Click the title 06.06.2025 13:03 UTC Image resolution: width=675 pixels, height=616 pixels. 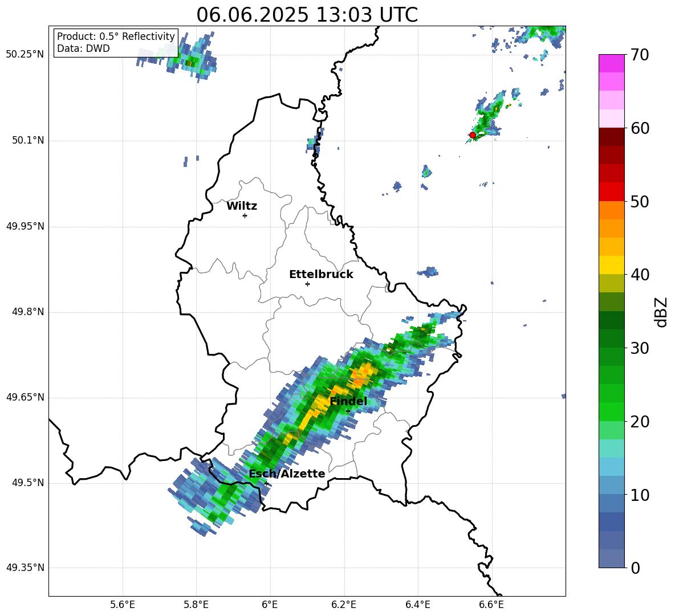(307, 15)
